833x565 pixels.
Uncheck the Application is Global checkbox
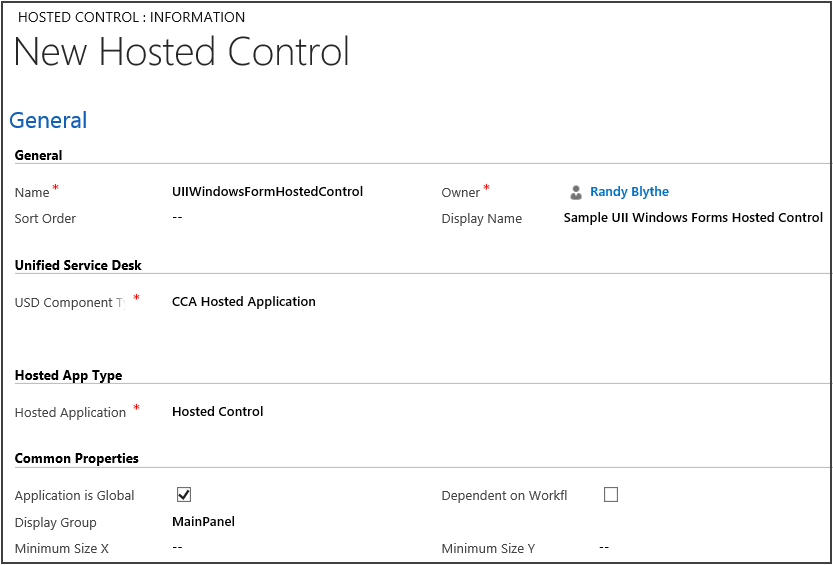pos(184,495)
